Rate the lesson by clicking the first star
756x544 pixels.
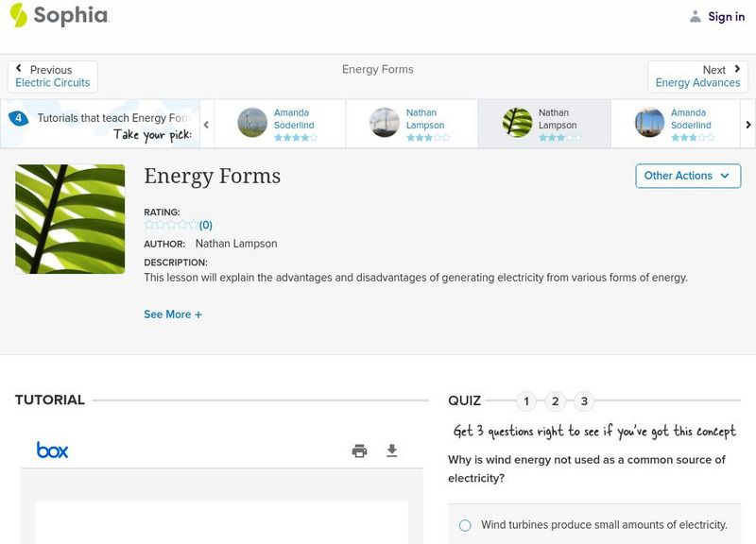coord(146,225)
